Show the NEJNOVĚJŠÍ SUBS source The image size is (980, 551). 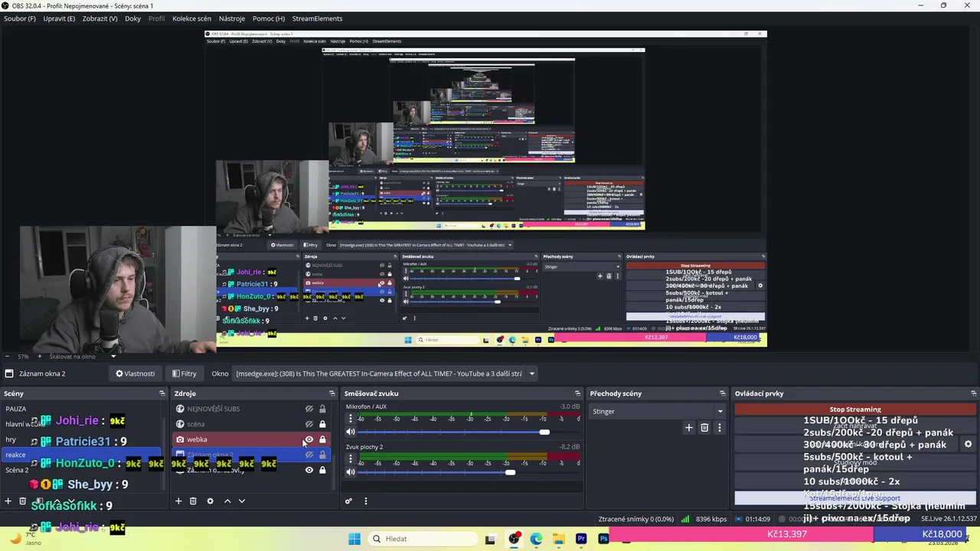pos(309,409)
